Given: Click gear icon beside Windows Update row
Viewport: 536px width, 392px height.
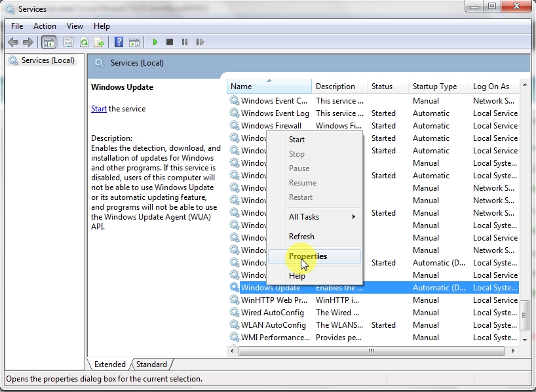Looking at the screenshot, I should (x=234, y=287).
